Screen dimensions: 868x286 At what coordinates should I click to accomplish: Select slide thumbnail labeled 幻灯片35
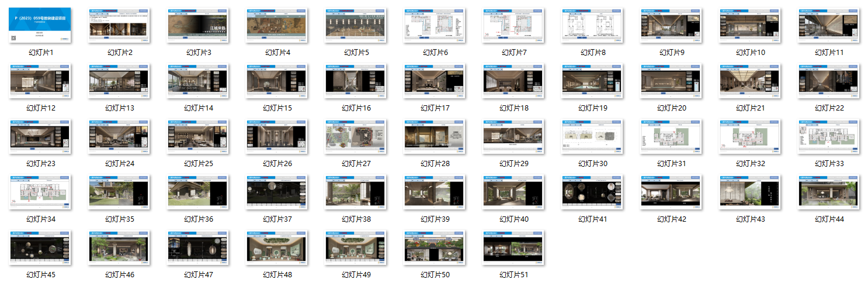(x=119, y=192)
